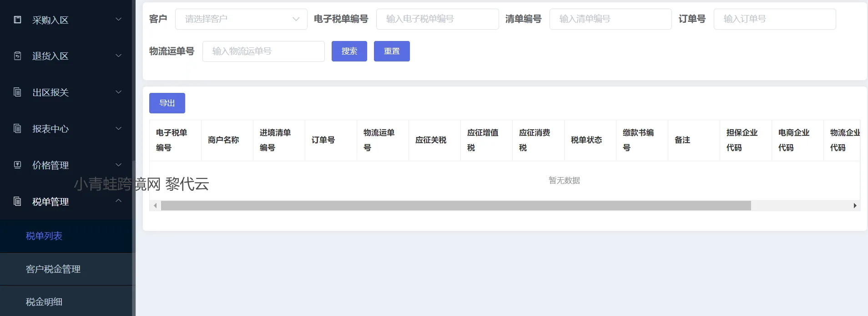Click the 出区报关 document icon
The image size is (868, 316).
click(x=18, y=92)
